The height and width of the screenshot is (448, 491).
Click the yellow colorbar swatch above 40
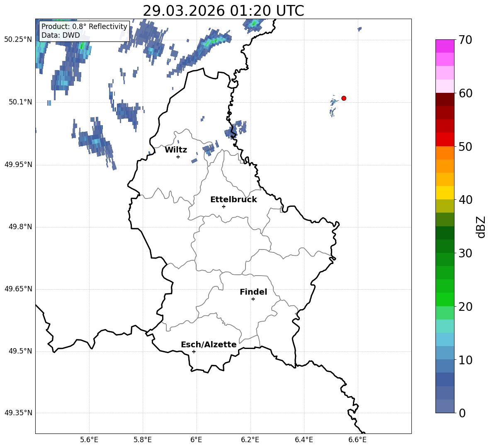pos(445,193)
